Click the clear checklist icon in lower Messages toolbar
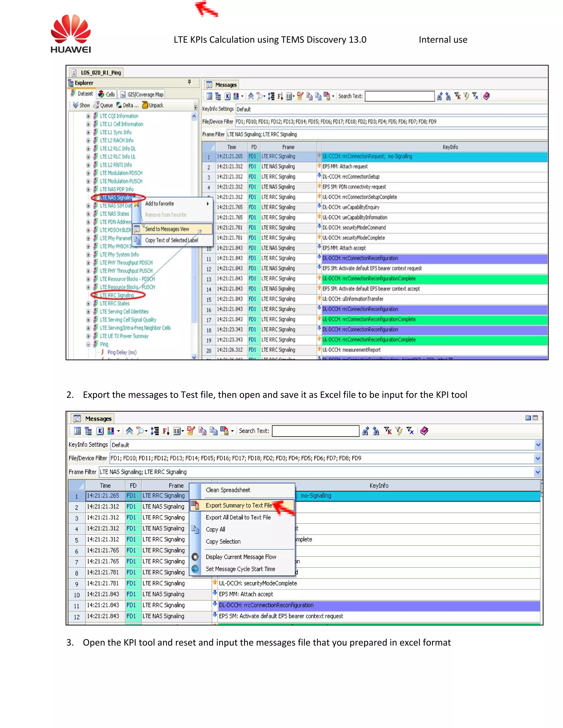The height and width of the screenshot is (728, 563). [x=191, y=431]
